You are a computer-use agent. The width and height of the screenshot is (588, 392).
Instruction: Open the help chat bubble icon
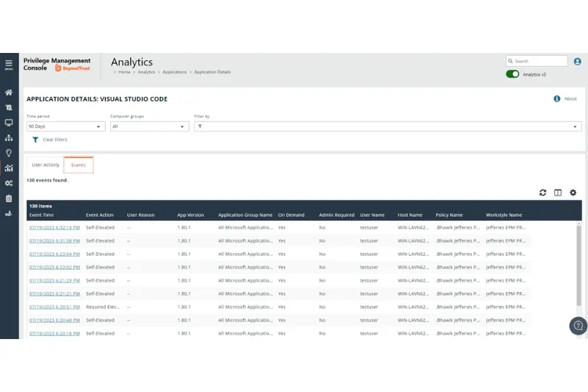[x=578, y=326]
